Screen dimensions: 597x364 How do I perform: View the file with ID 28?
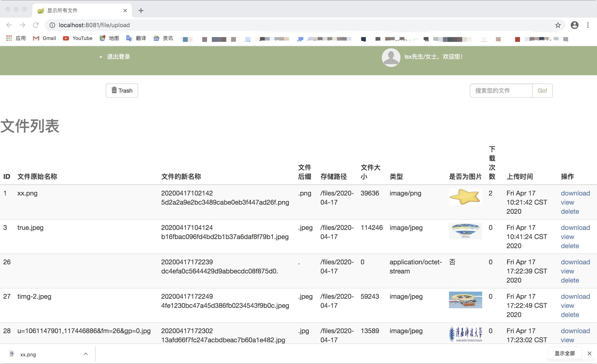567,340
